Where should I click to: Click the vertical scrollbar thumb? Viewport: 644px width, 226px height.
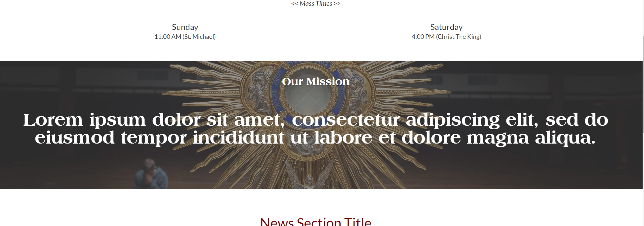pyautogui.click(x=643, y=84)
